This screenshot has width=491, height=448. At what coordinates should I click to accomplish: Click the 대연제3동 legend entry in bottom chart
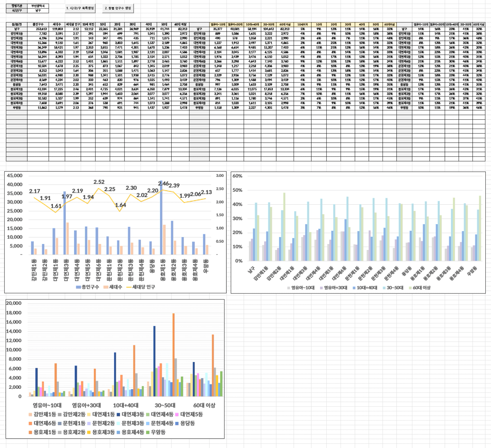131,414
